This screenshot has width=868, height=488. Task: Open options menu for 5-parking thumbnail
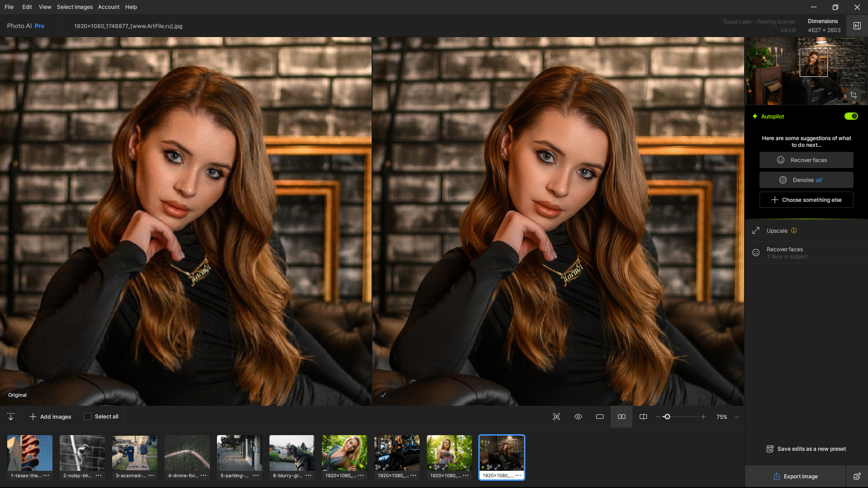tap(256, 475)
